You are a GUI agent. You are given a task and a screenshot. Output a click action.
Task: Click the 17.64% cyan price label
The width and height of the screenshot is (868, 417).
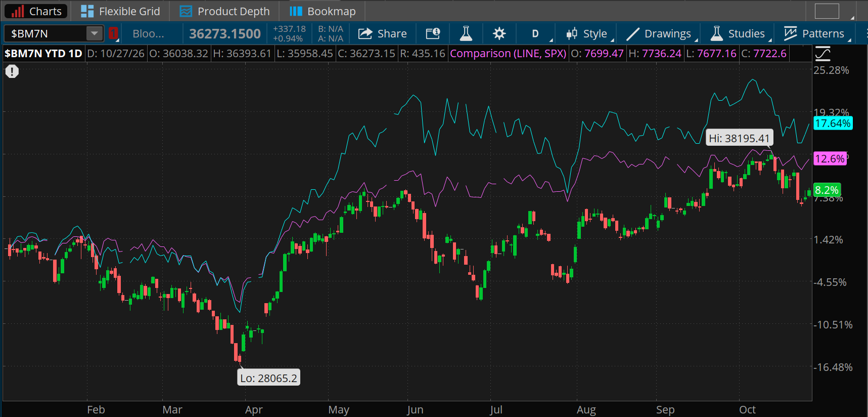pyautogui.click(x=833, y=123)
